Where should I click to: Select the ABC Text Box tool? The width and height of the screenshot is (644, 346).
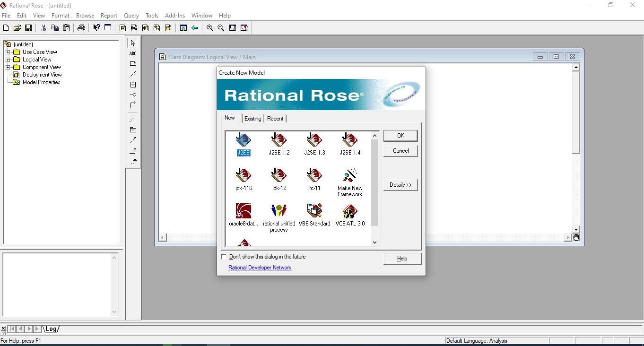point(133,53)
